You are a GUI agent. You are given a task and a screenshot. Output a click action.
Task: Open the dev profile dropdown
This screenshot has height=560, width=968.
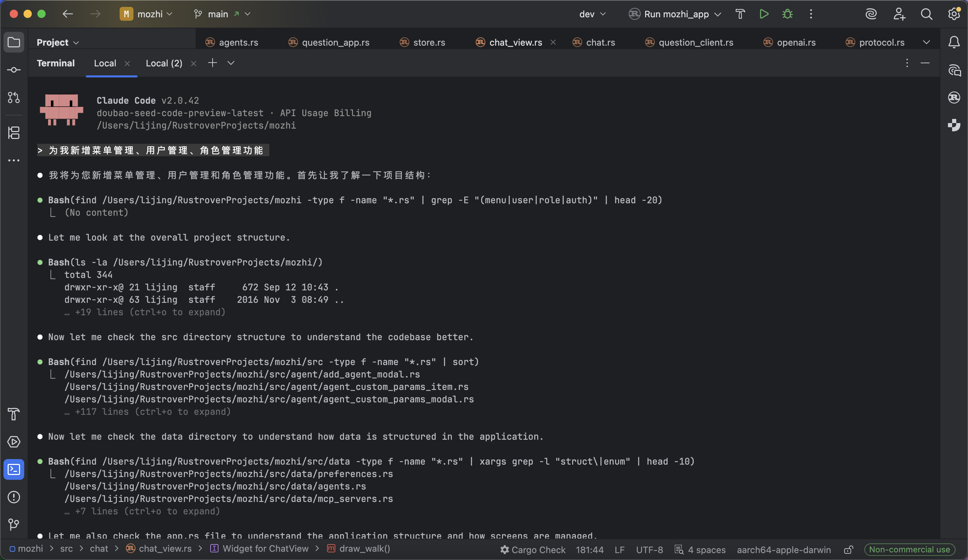(592, 14)
